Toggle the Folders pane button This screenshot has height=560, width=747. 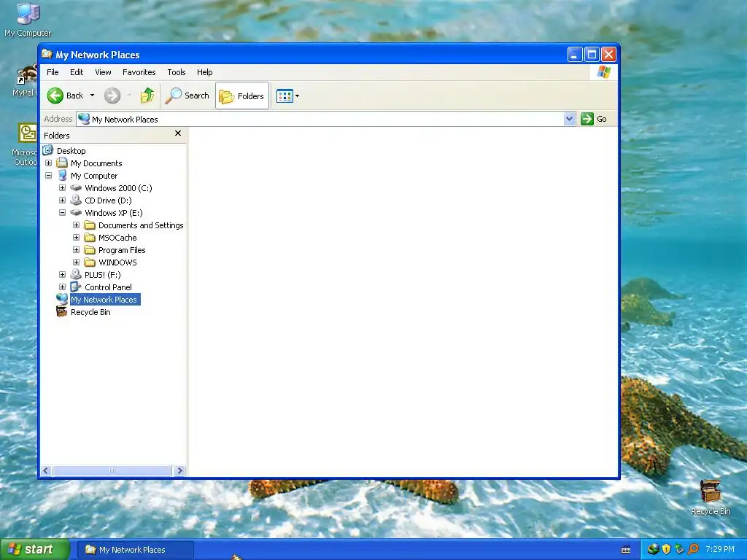click(x=242, y=96)
